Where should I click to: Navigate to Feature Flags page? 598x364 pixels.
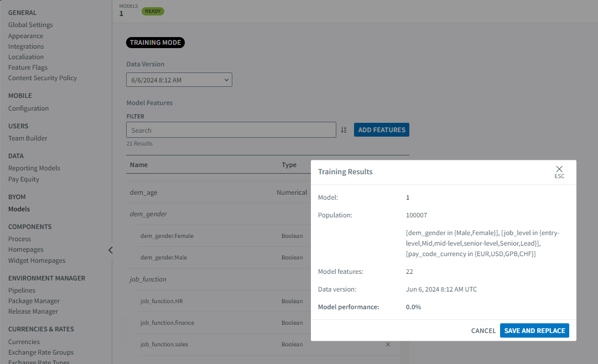click(x=28, y=67)
